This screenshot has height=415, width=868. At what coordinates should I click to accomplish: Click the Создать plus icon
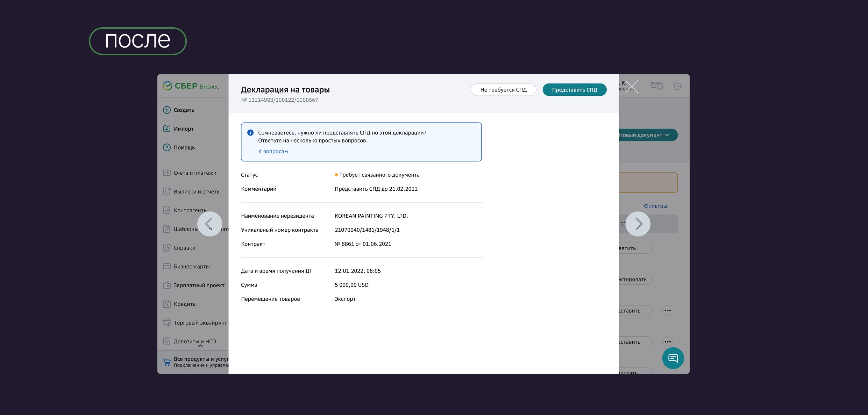[167, 110]
